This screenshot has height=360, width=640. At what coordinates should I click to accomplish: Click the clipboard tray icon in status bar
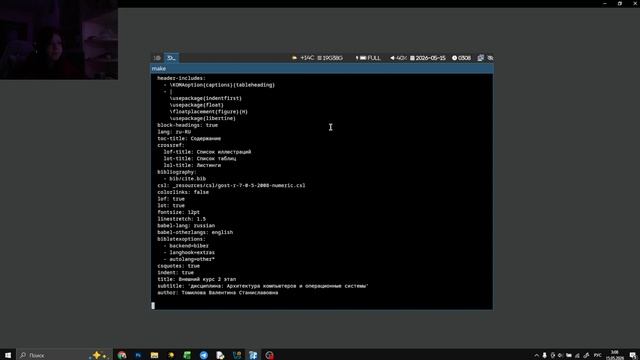(x=480, y=58)
